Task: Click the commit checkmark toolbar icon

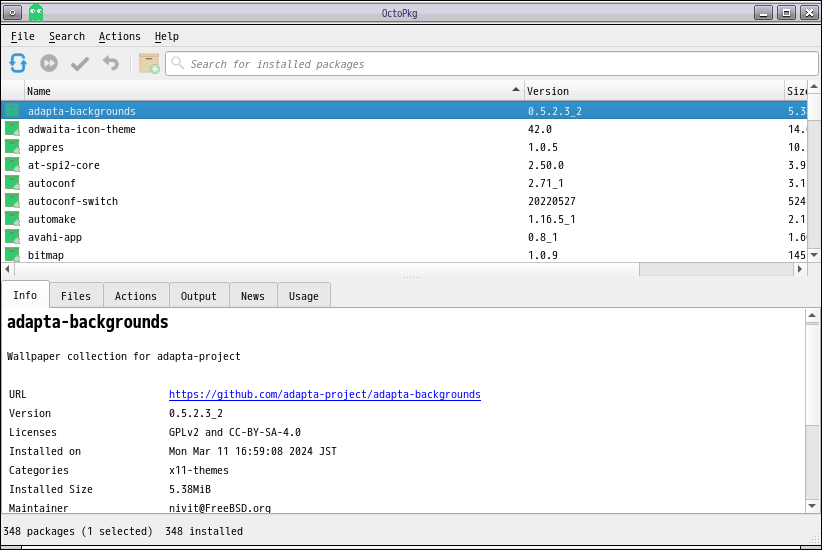Action: 80,64
